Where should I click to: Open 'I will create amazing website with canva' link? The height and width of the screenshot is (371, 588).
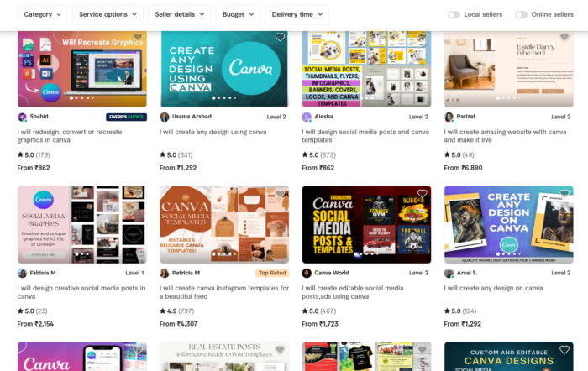click(x=505, y=136)
